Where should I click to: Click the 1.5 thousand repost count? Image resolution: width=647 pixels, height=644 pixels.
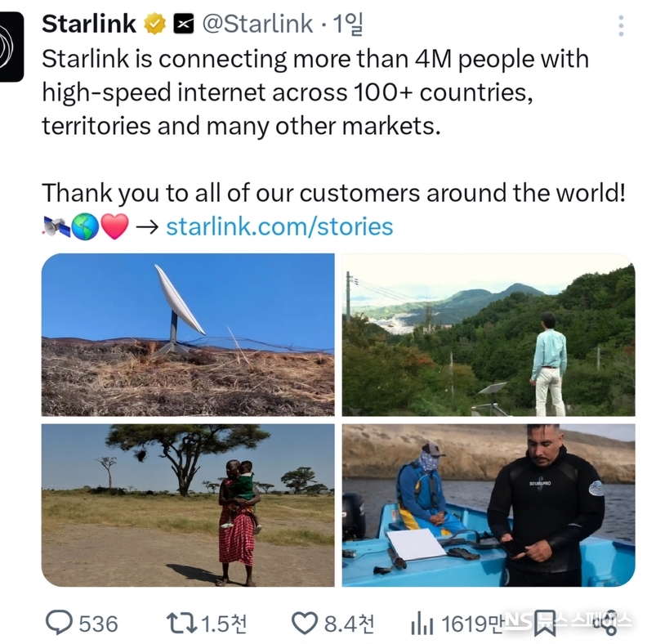(x=224, y=624)
